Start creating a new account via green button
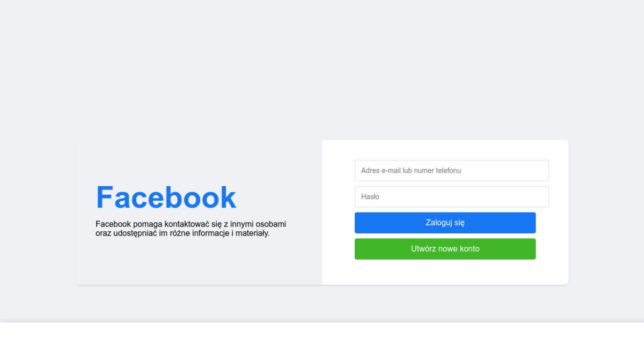The image size is (644, 338). (x=445, y=249)
